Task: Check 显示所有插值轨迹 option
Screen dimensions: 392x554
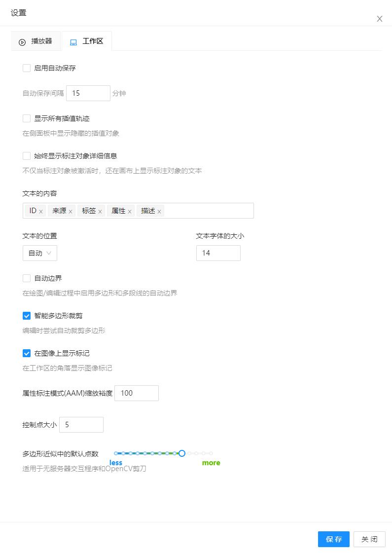Action: [27, 118]
